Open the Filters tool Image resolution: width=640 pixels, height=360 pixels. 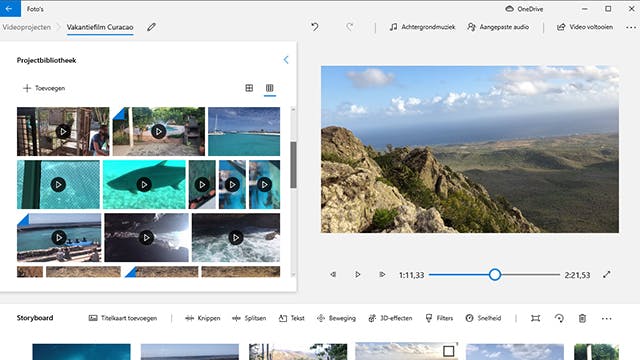pos(439,318)
